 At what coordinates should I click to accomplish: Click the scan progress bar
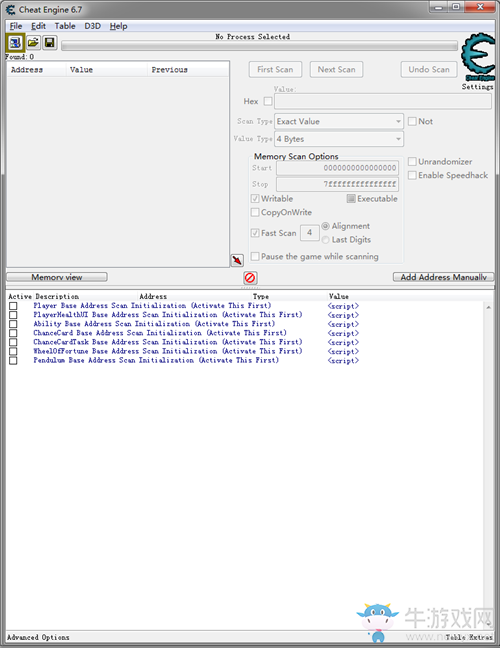[x=260, y=45]
